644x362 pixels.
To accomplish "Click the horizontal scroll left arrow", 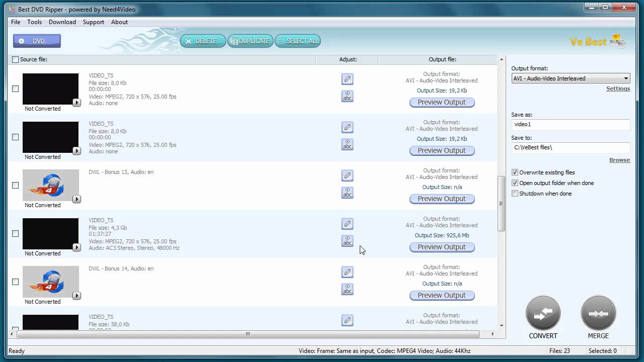I will coord(12,334).
